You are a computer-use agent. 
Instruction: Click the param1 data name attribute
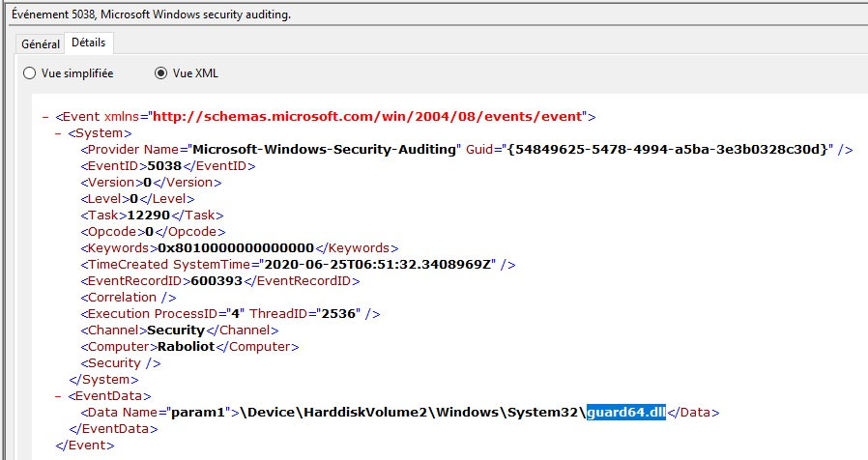pyautogui.click(x=199, y=413)
